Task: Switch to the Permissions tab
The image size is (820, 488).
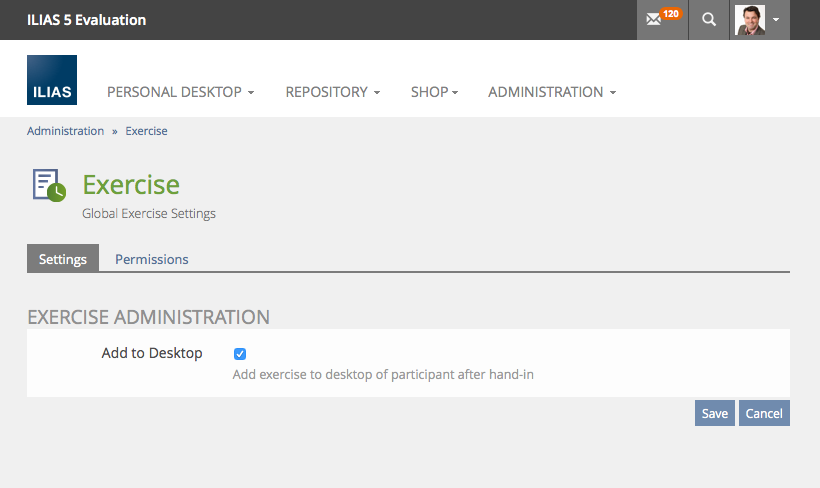Action: point(151,259)
